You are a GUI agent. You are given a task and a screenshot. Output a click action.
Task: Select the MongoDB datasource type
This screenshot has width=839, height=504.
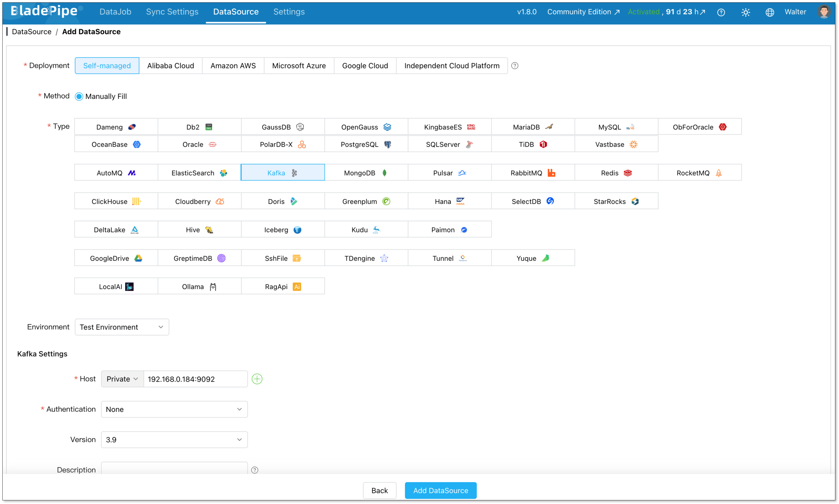click(366, 173)
